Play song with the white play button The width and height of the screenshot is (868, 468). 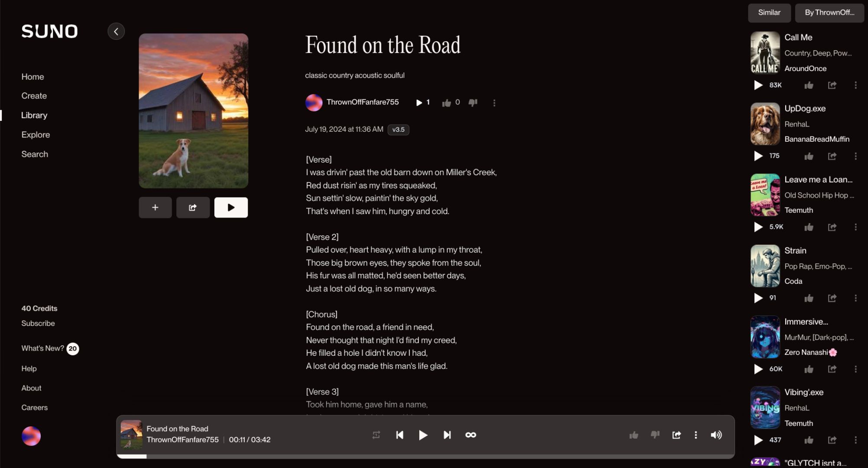coord(231,208)
